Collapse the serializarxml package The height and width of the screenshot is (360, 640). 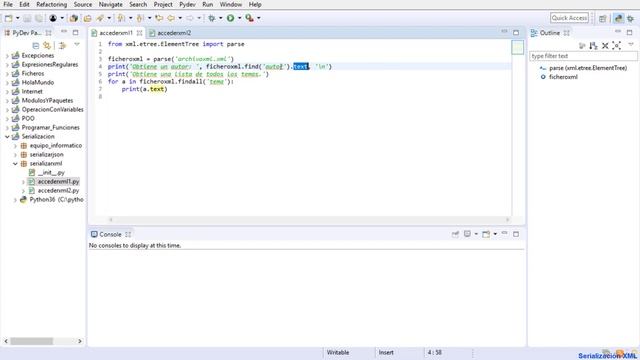16,164
